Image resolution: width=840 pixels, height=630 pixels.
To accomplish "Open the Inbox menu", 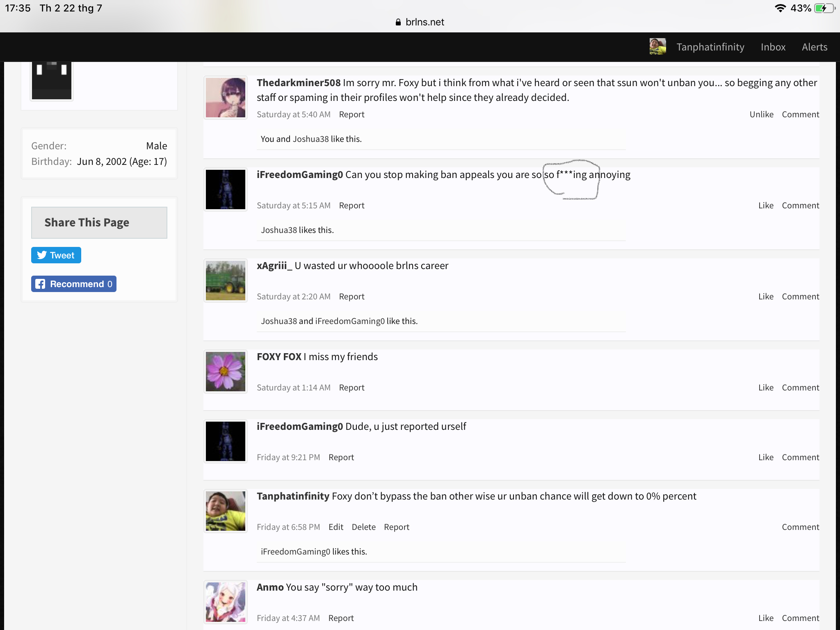I will (x=773, y=47).
